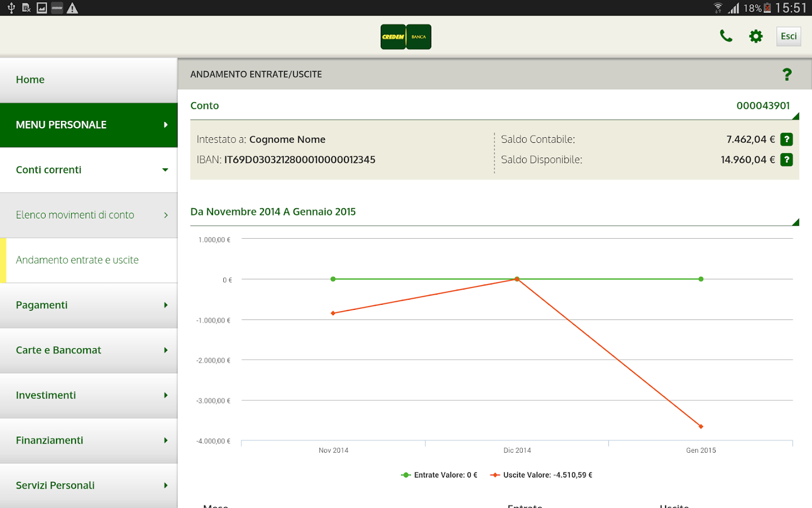Show help for Saldo Contabile
812x508 pixels.
tap(787, 139)
